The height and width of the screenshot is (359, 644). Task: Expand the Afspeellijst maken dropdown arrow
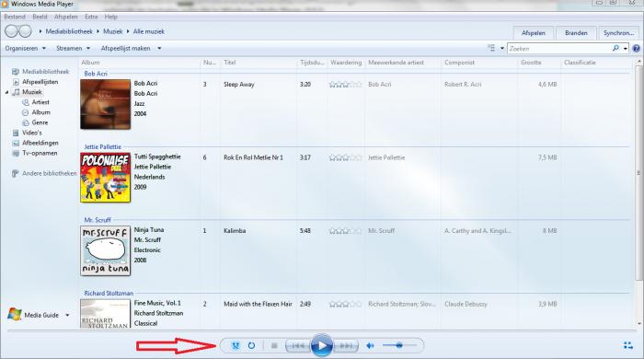[159, 49]
